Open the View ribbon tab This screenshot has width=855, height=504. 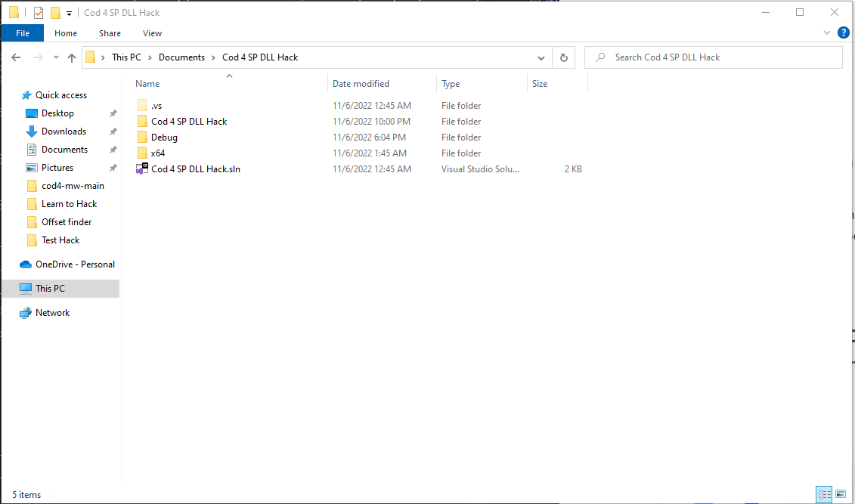152,33
